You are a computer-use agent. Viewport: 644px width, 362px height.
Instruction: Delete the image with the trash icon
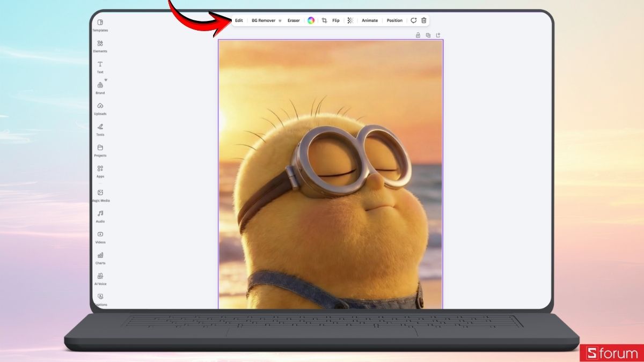coord(423,20)
